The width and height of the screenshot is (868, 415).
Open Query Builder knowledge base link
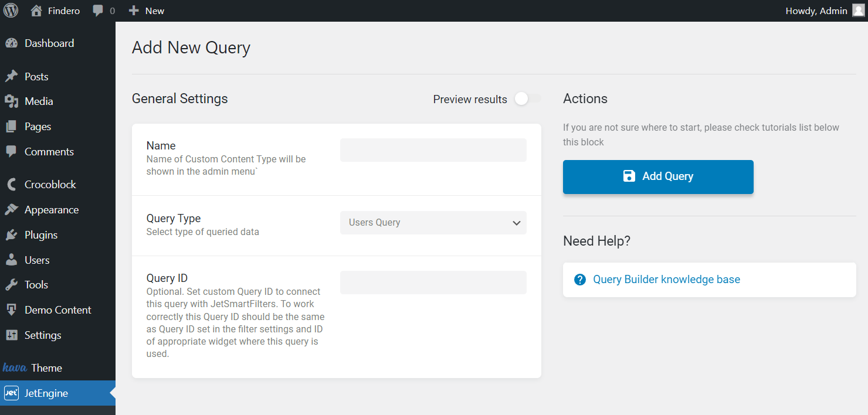666,280
